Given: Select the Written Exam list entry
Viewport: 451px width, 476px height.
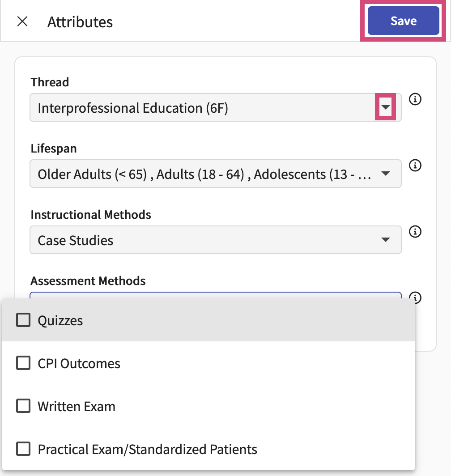Looking at the screenshot, I should click(x=179, y=406).
